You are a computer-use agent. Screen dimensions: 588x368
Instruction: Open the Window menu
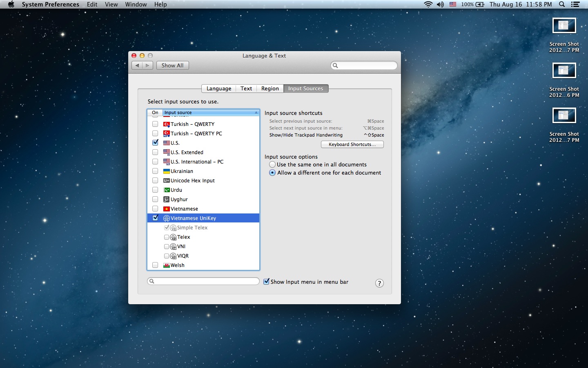(x=136, y=4)
